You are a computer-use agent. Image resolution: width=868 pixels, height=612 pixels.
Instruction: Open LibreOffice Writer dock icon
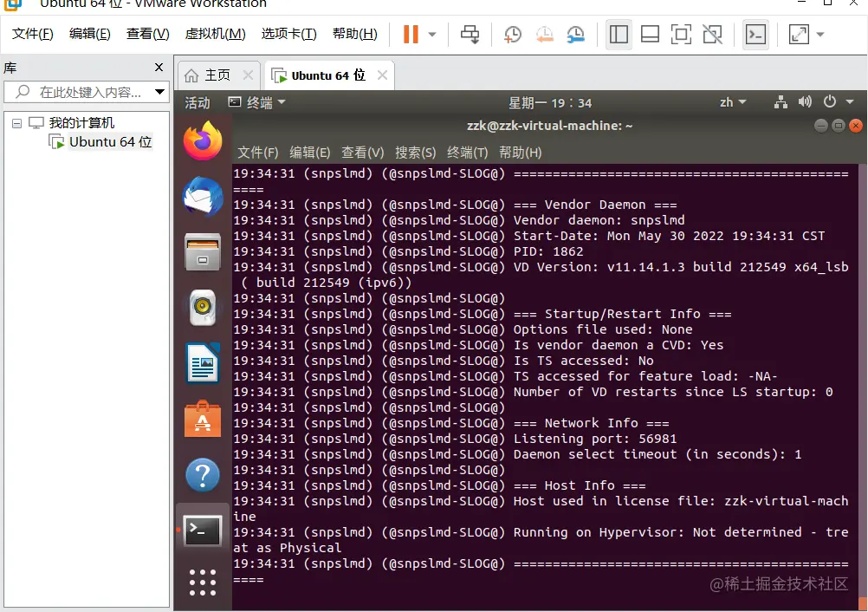203,363
